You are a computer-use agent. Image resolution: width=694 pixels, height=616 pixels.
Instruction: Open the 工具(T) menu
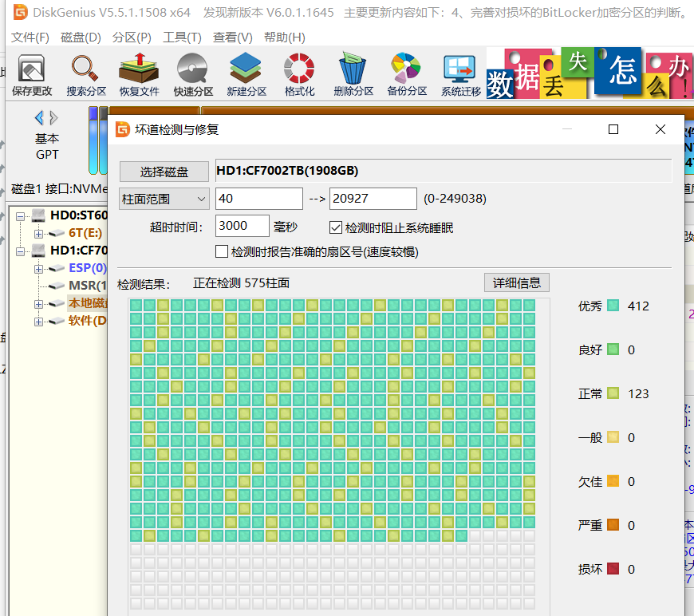pos(183,38)
